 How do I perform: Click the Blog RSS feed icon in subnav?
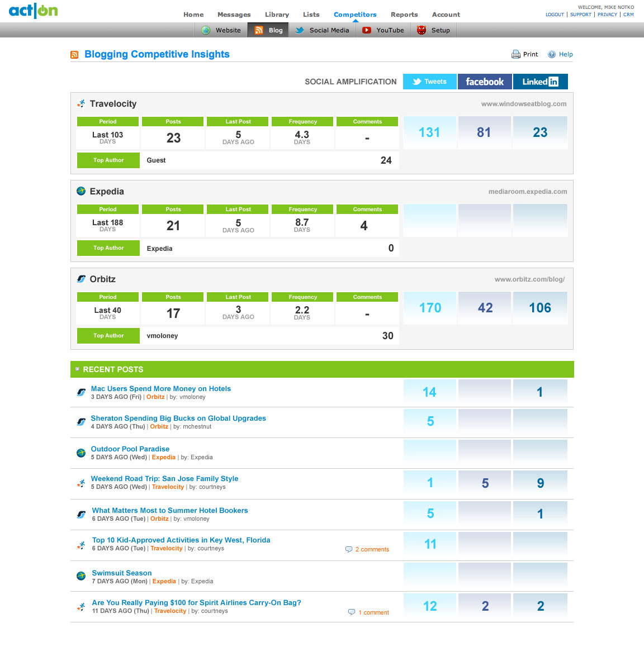[258, 30]
